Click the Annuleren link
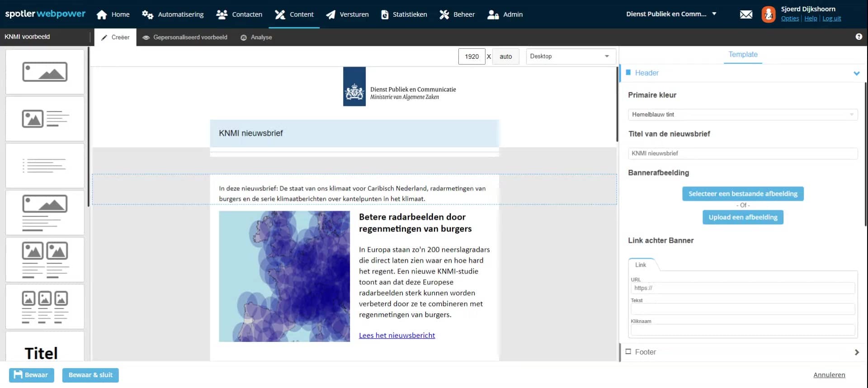 click(x=829, y=375)
